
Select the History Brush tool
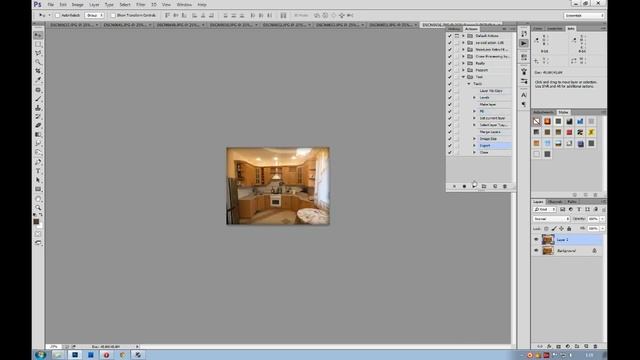point(38,117)
